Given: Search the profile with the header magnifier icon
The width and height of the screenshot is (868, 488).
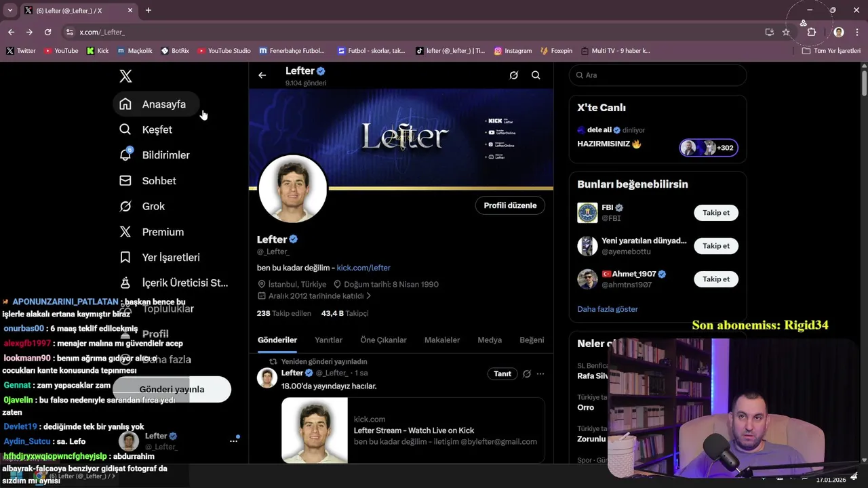Looking at the screenshot, I should [536, 75].
